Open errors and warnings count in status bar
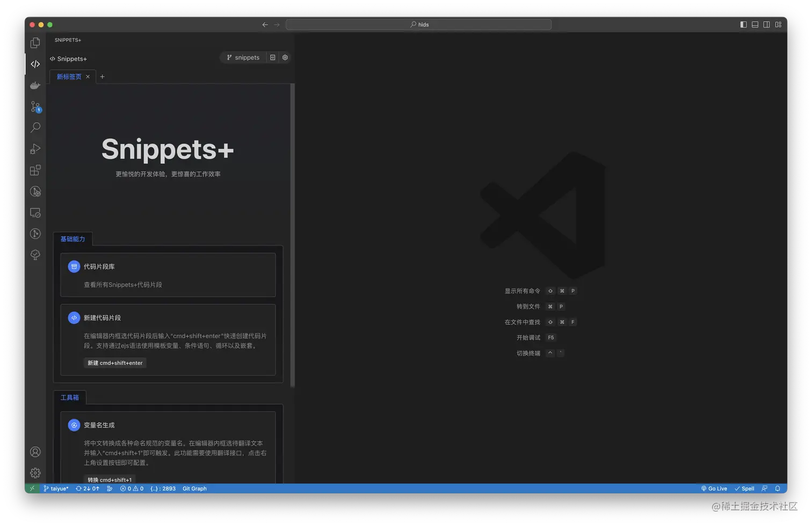This screenshot has height=526, width=812. coord(132,488)
